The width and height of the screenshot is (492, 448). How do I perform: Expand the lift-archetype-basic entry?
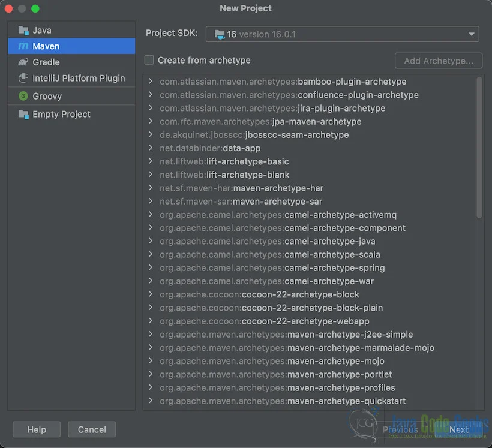click(x=151, y=161)
